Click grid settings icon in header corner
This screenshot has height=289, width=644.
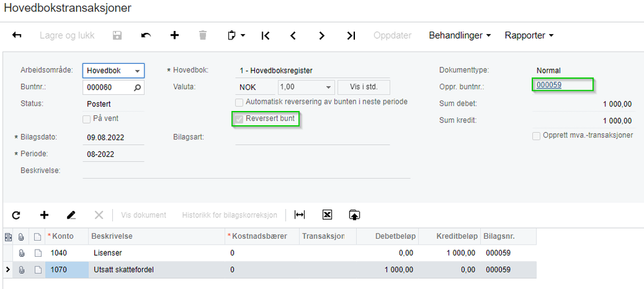tap(8, 237)
